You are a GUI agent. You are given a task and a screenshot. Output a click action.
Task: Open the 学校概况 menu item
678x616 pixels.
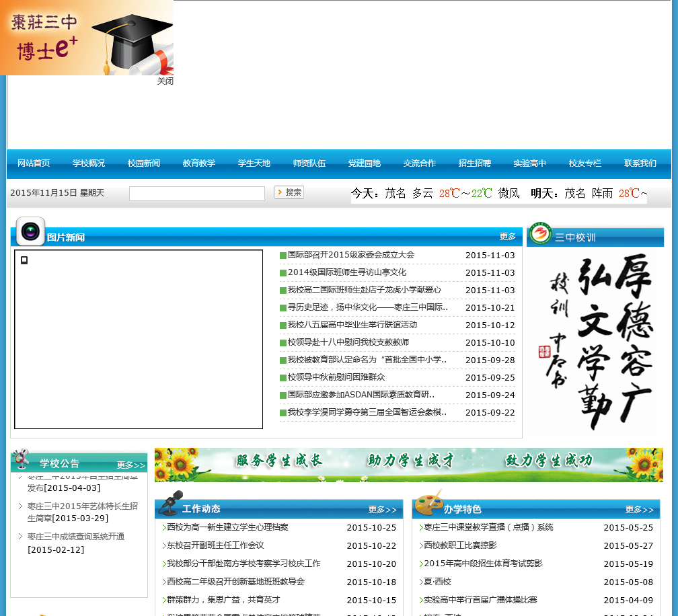(x=89, y=163)
